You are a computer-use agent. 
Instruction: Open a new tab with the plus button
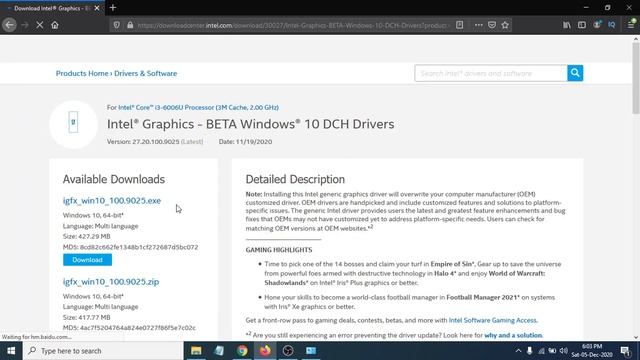coord(113,8)
